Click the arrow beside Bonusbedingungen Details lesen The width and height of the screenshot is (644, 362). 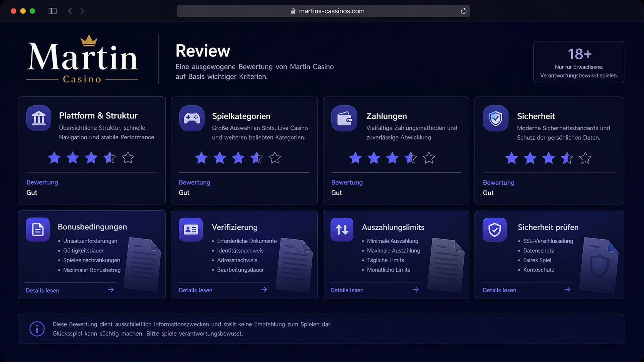pyautogui.click(x=111, y=290)
